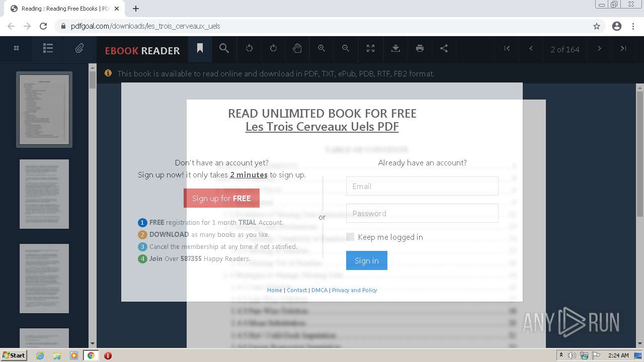This screenshot has height=362, width=644.
Task: Toggle the bookmark icon in reader toolbar
Action: click(x=200, y=48)
